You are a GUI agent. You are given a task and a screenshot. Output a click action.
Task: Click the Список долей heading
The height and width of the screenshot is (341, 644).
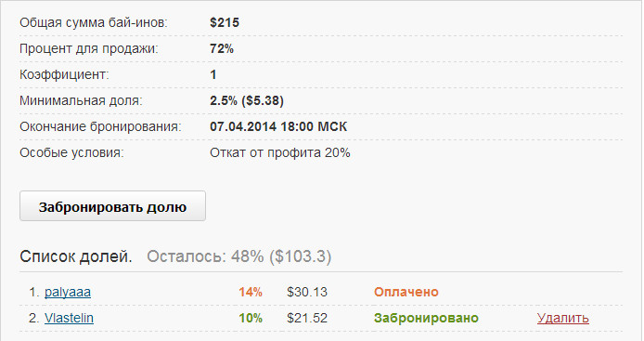[x=76, y=256]
